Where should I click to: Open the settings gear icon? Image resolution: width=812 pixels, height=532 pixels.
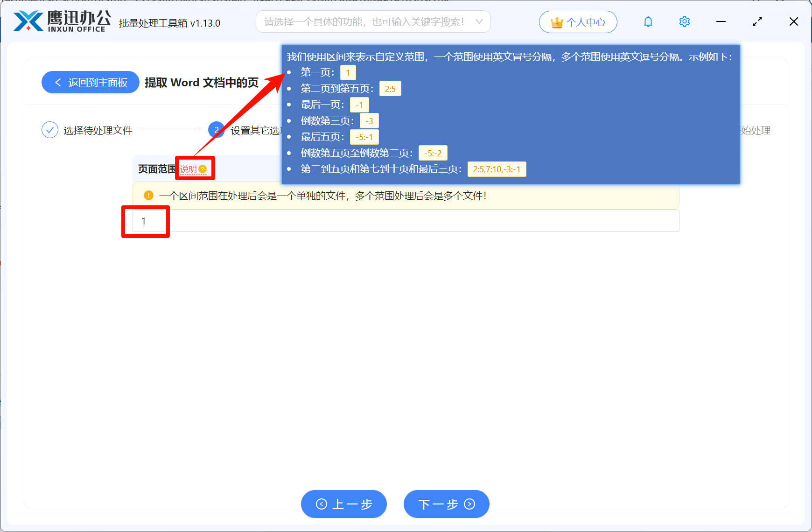coord(684,21)
